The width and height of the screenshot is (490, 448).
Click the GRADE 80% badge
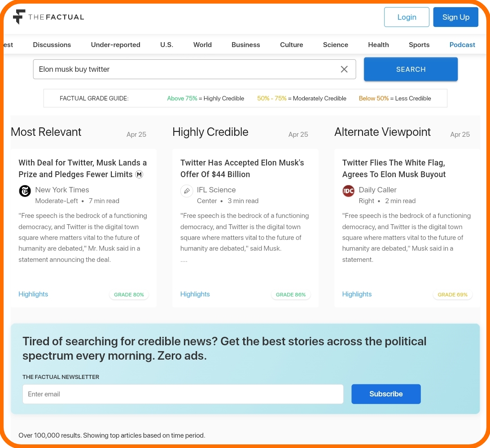pos(129,295)
